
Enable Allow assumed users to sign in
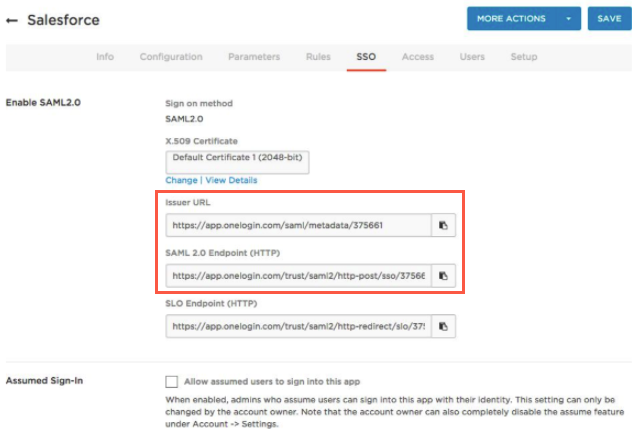[x=172, y=381]
